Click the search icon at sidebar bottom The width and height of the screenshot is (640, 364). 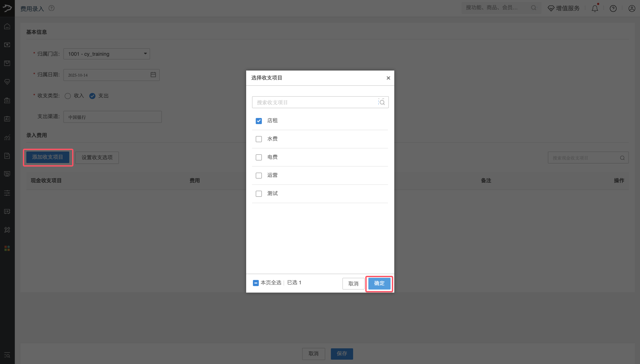coord(7,355)
